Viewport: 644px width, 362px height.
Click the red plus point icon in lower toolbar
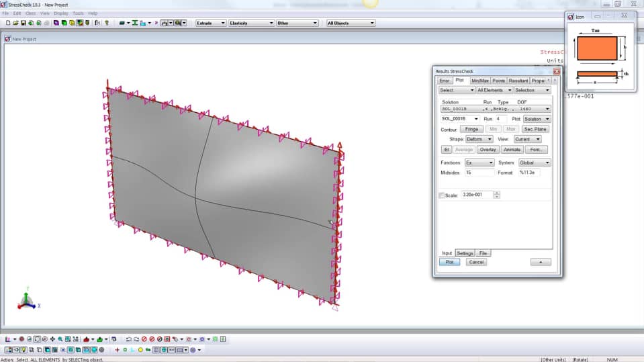point(117,350)
